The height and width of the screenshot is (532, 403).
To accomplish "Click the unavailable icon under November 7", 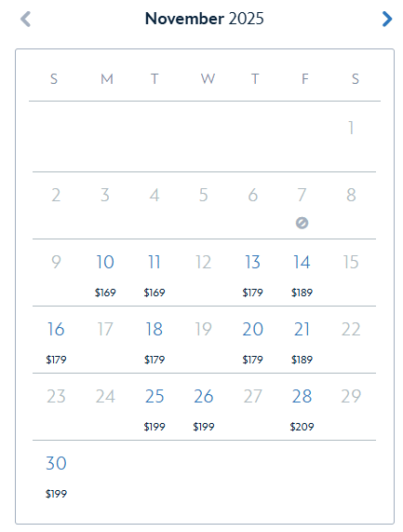I will (x=302, y=224).
